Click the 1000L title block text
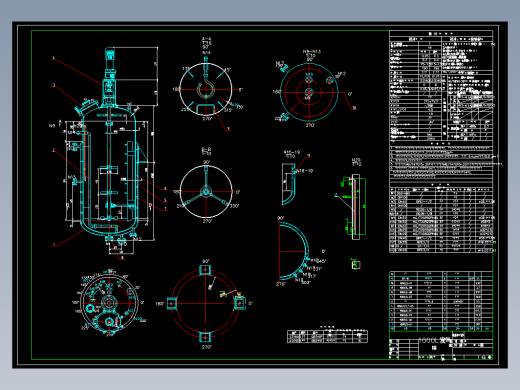Image resolution: width=520 pixels, height=390 pixels. 433,340
